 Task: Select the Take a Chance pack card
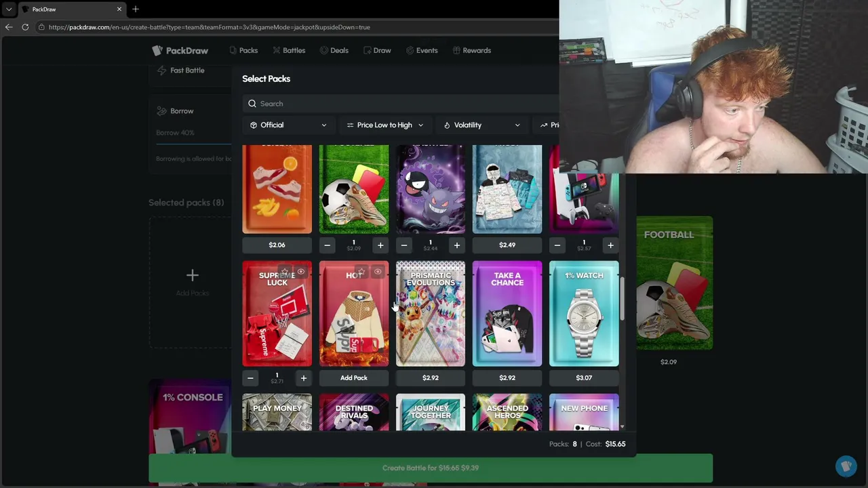pyautogui.click(x=507, y=314)
